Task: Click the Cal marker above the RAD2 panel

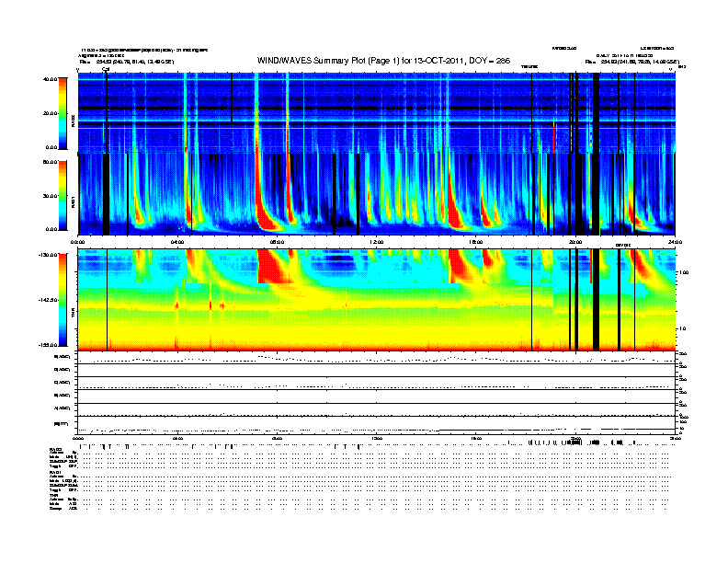Action: point(106,70)
